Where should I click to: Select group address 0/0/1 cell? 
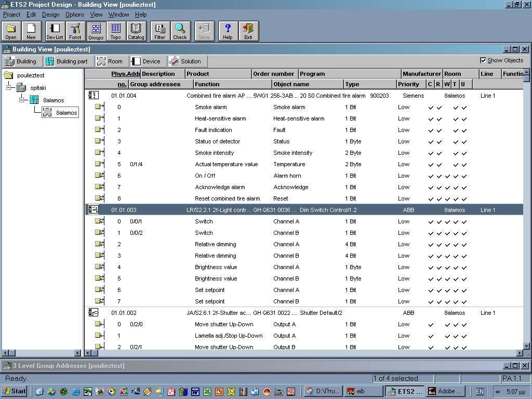pyautogui.click(x=136, y=221)
